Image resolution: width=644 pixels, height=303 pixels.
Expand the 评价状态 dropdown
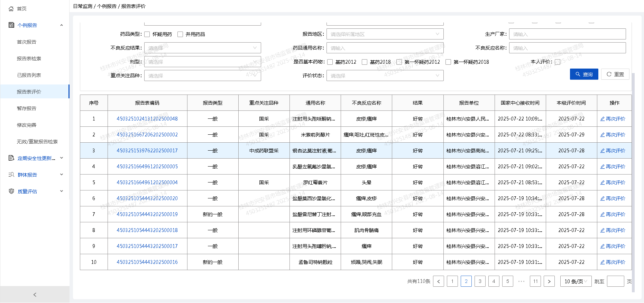pos(385,75)
